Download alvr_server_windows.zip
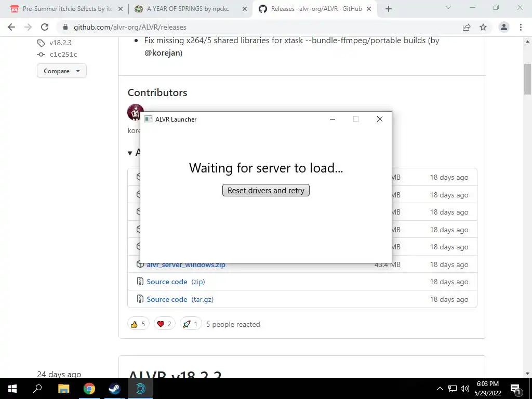Image resolution: width=532 pixels, height=399 pixels. point(186,264)
